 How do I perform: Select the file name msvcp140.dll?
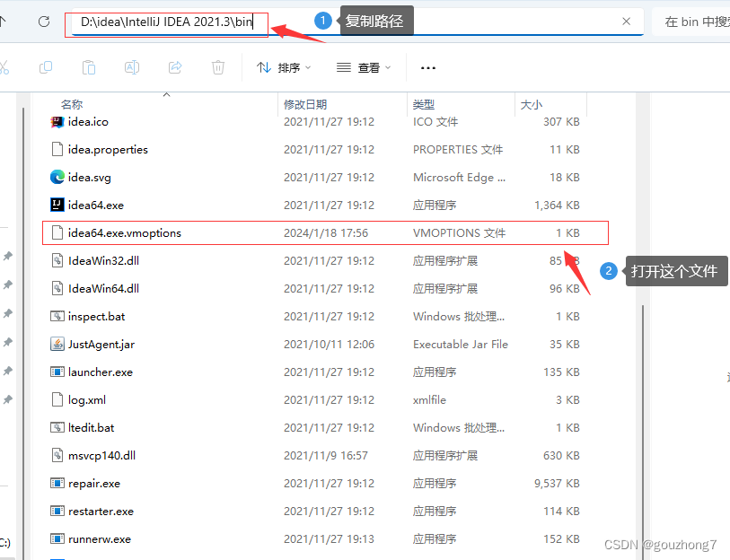pyautogui.click(x=101, y=456)
